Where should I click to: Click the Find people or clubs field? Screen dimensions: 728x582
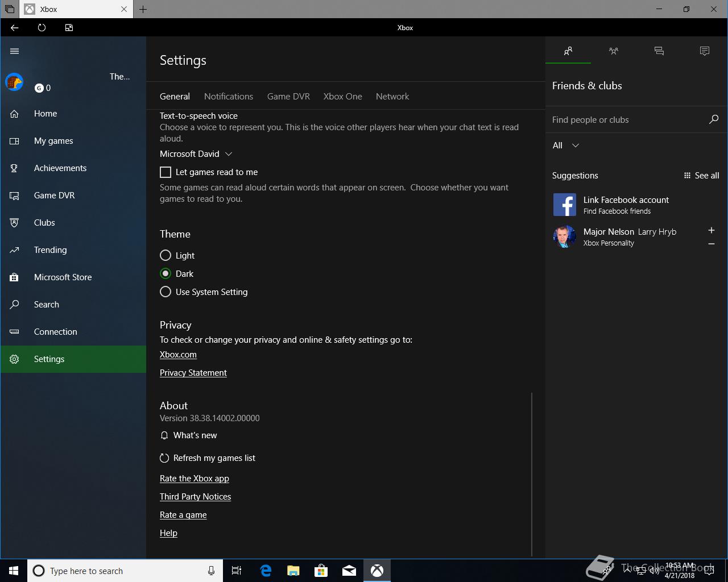[x=626, y=120]
